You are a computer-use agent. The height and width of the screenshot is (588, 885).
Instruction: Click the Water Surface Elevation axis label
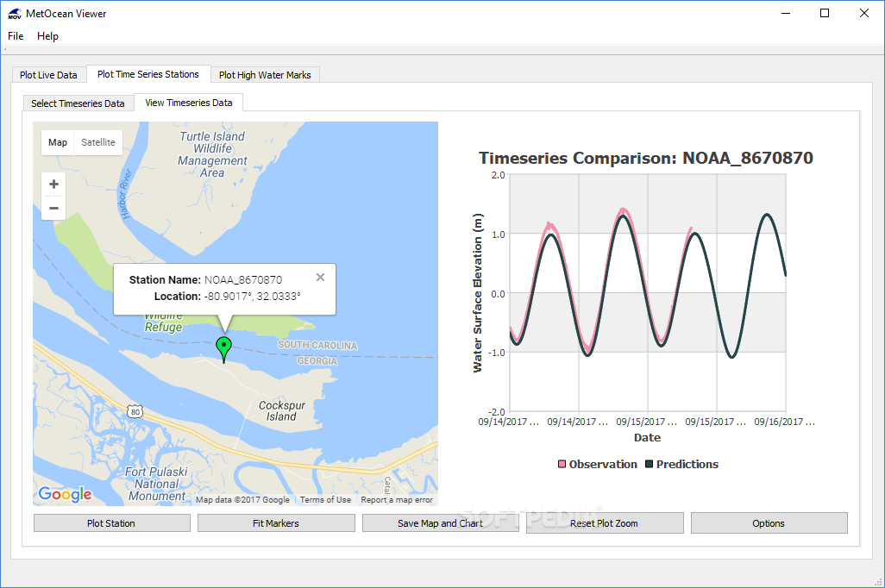click(478, 293)
